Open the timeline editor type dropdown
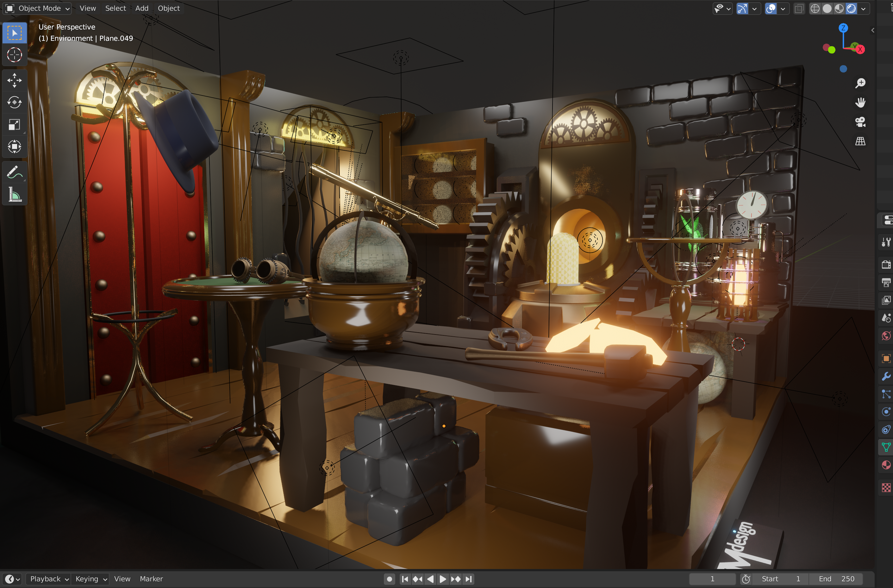Screen dimensions: 893x588 tap(12, 579)
